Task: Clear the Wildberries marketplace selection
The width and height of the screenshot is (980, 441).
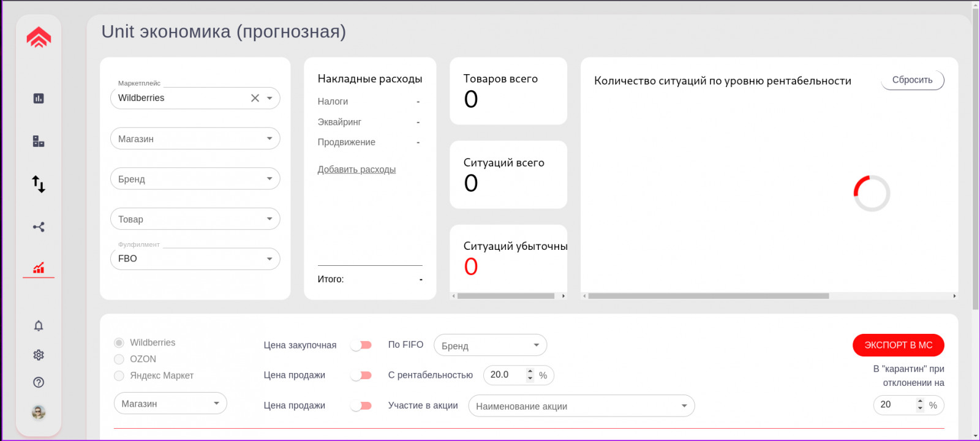Action: (255, 98)
